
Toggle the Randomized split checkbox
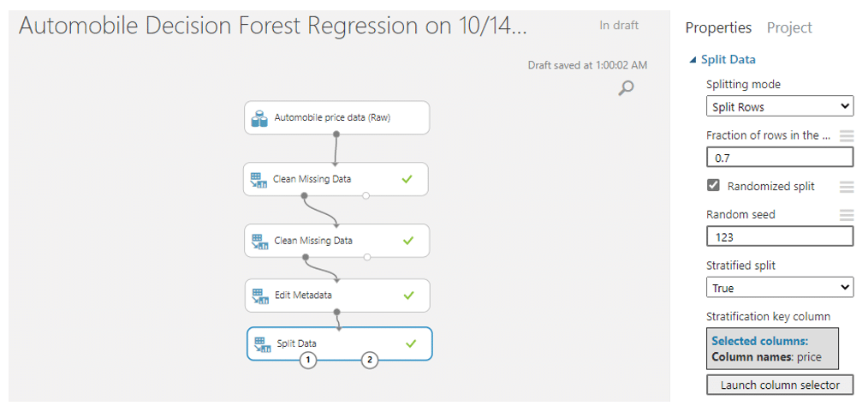point(713,186)
